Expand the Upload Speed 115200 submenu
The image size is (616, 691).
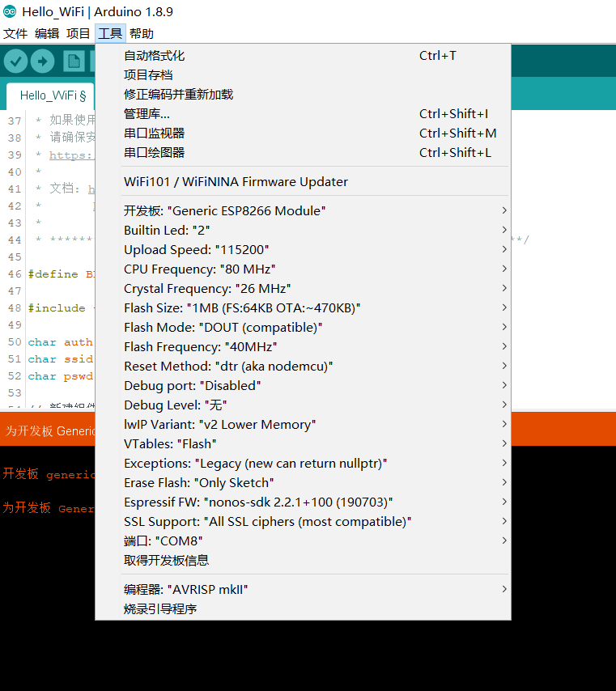[x=303, y=249]
